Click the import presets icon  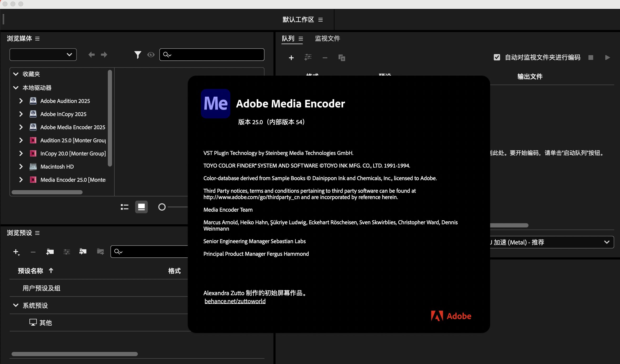pos(83,252)
